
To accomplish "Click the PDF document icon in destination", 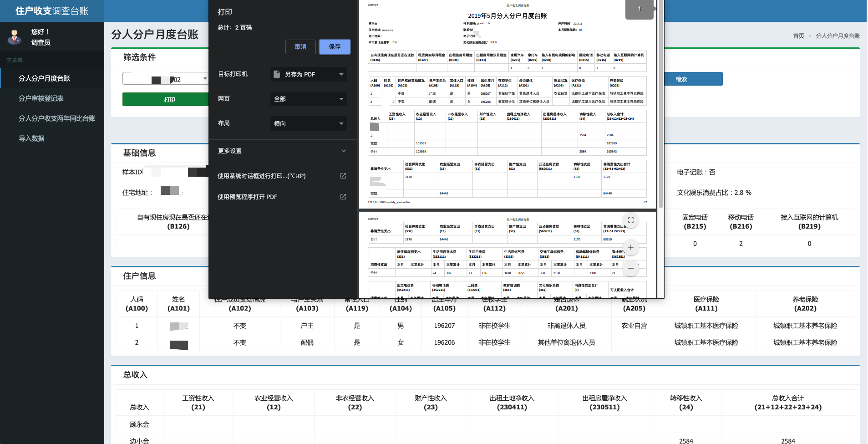I will pos(276,74).
